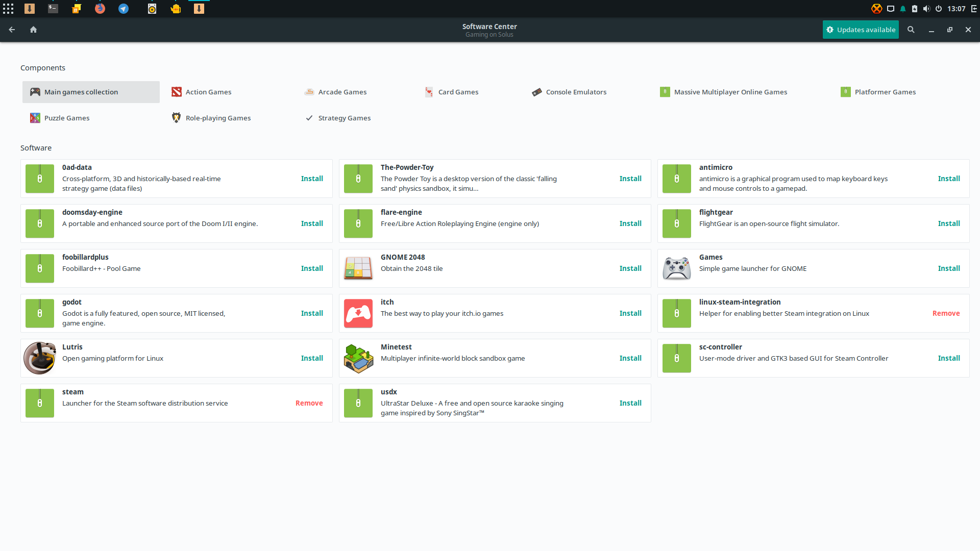980x551 pixels.
Task: Open the Console Emulators component
Action: click(569, 92)
